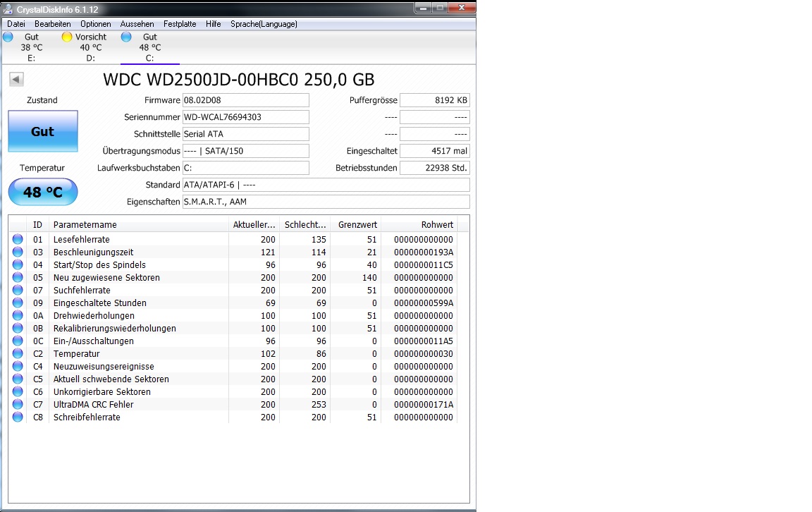Click the Laufwerksbuchstaben field C:
The width and height of the screenshot is (812, 512).
point(246,168)
